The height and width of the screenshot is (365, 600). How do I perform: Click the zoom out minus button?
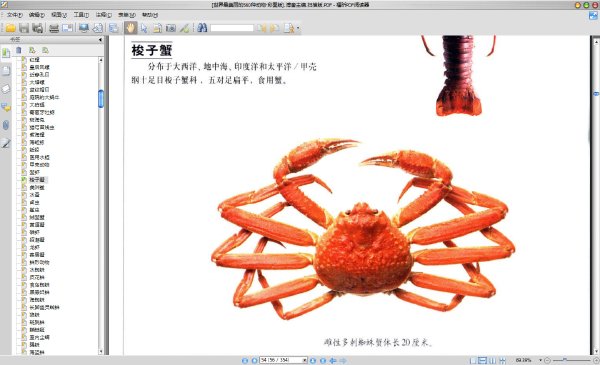point(547,360)
